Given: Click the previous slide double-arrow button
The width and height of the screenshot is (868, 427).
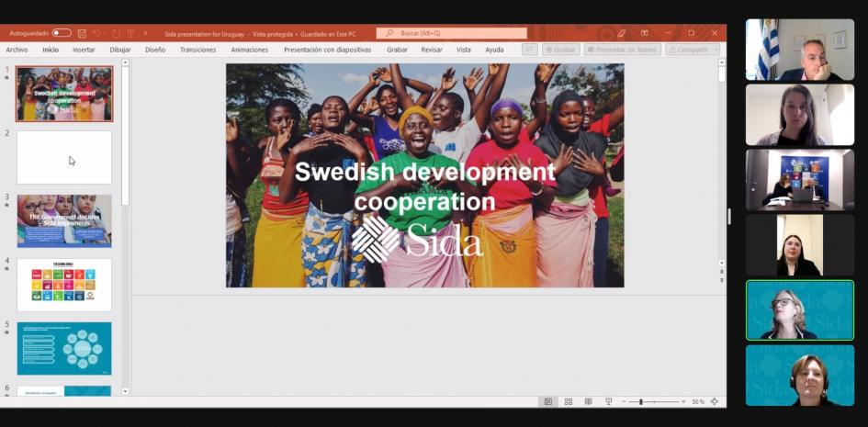Looking at the screenshot, I should click(721, 272).
